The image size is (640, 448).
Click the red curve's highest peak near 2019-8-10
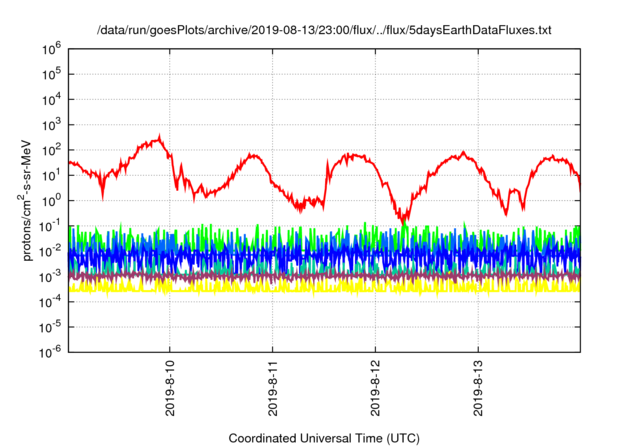click(x=159, y=138)
